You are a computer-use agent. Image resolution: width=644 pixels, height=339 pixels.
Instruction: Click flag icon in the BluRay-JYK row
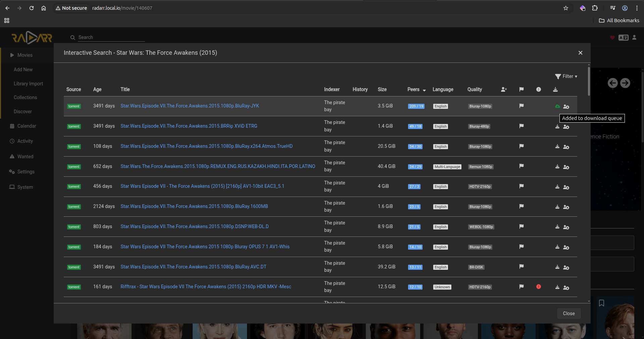pos(521,106)
